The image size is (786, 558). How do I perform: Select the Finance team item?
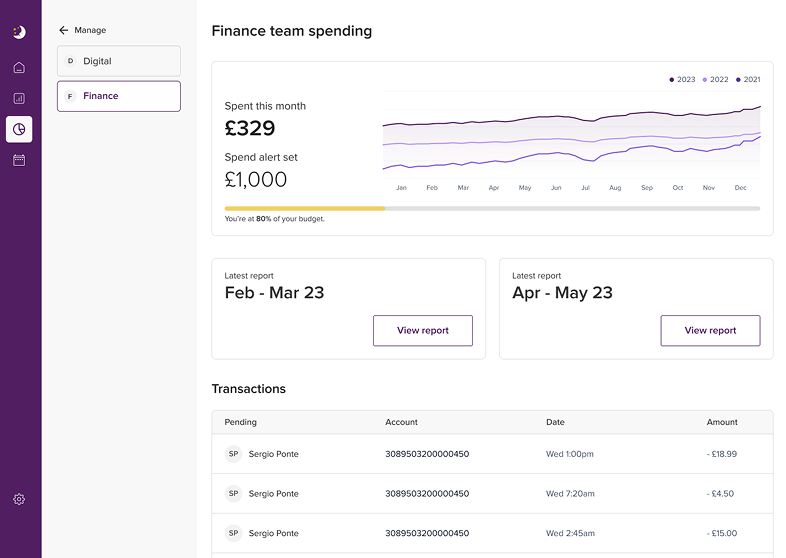119,96
